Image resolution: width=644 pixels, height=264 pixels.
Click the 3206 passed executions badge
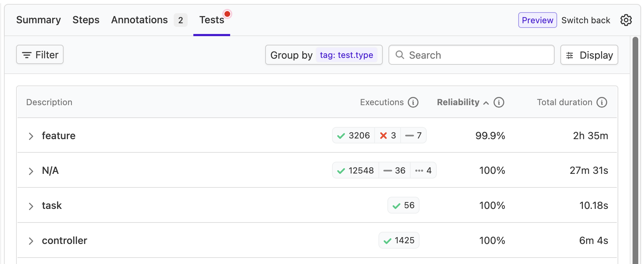pos(353,136)
